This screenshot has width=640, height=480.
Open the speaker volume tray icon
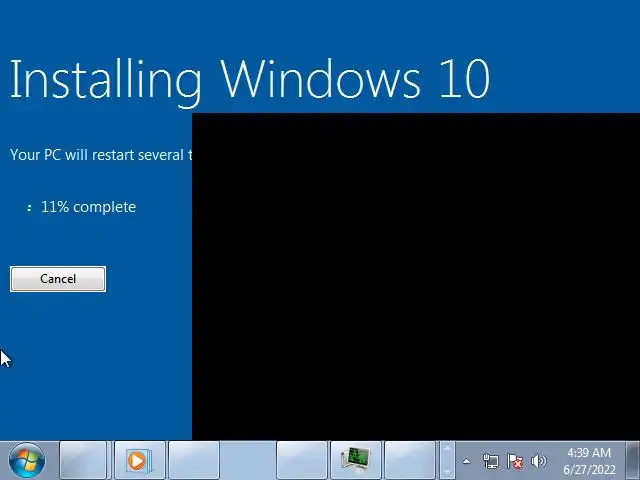click(x=538, y=462)
